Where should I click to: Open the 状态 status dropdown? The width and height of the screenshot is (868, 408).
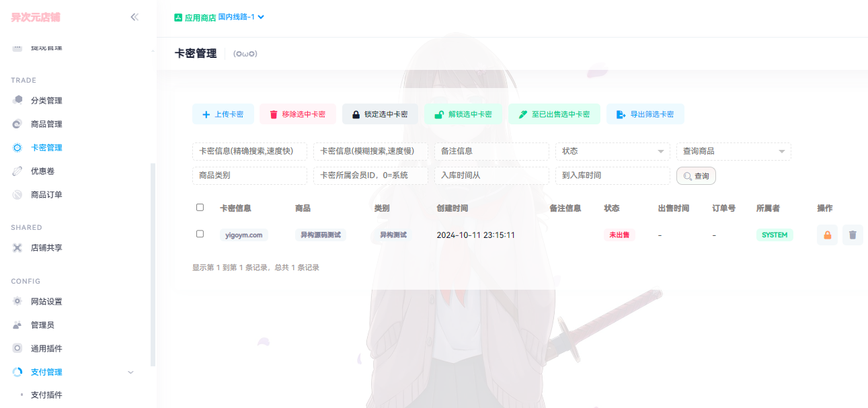(612, 151)
